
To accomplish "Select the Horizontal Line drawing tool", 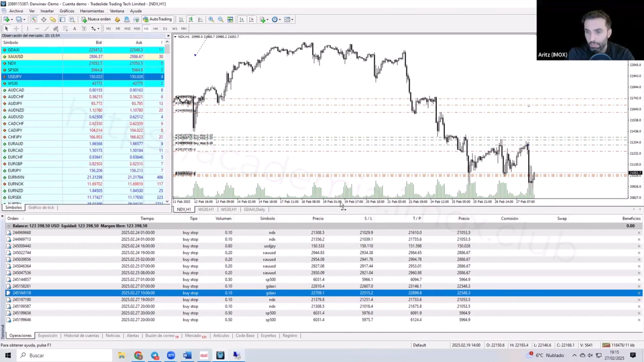I will click(37, 28).
